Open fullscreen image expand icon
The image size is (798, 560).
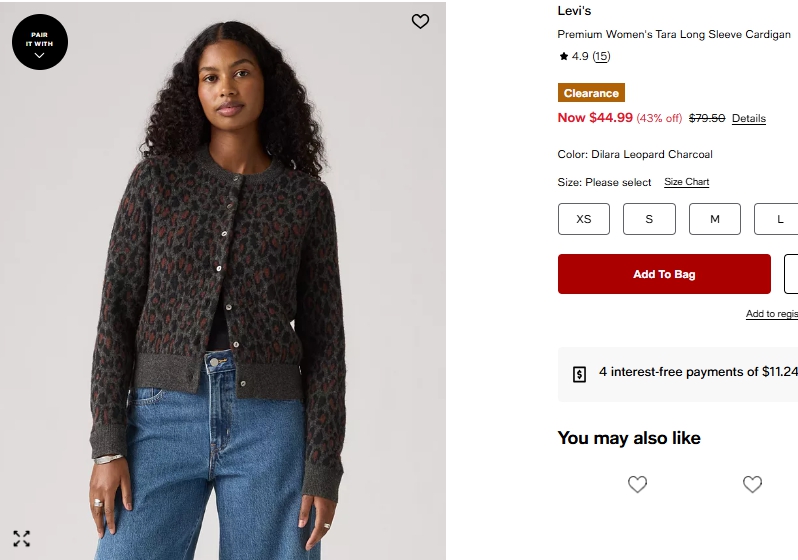[22, 538]
